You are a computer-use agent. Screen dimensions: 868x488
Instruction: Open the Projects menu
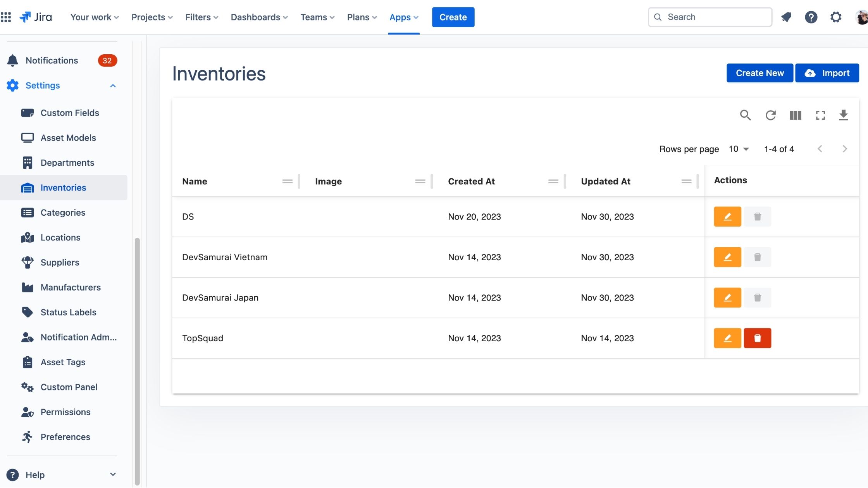[x=152, y=17]
